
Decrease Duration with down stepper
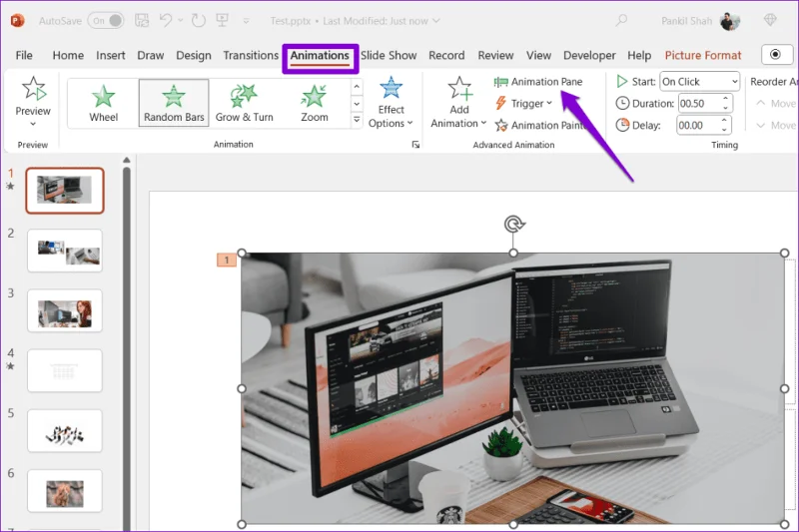click(725, 108)
